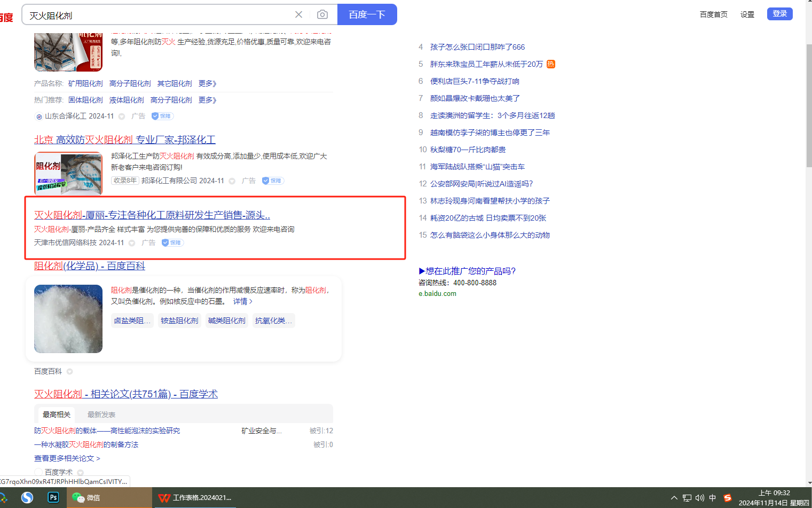Go to 百度首页

(713, 14)
